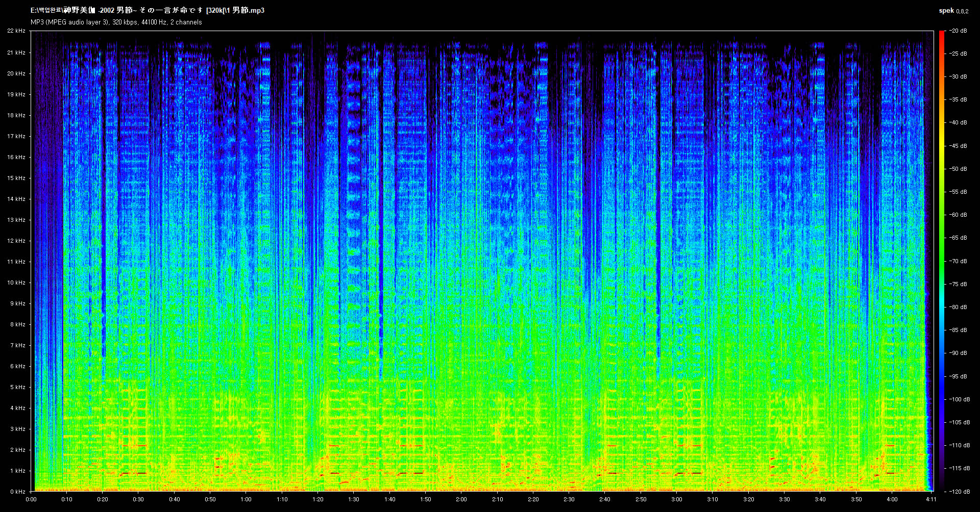
Task: Click the 1:30 time axis label
Action: coord(354,499)
